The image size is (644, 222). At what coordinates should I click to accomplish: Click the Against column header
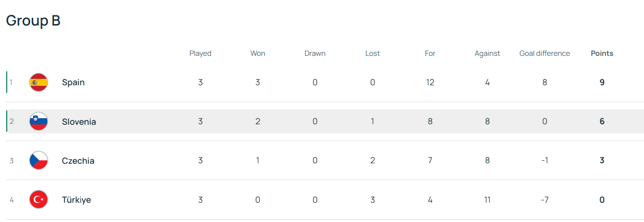[x=487, y=53]
